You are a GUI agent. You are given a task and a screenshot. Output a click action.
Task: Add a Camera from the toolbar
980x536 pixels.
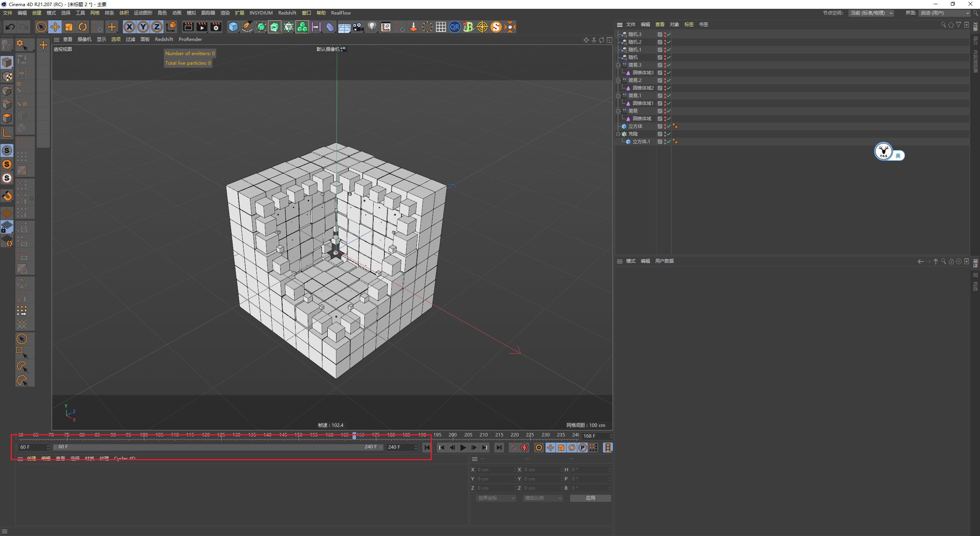[358, 27]
